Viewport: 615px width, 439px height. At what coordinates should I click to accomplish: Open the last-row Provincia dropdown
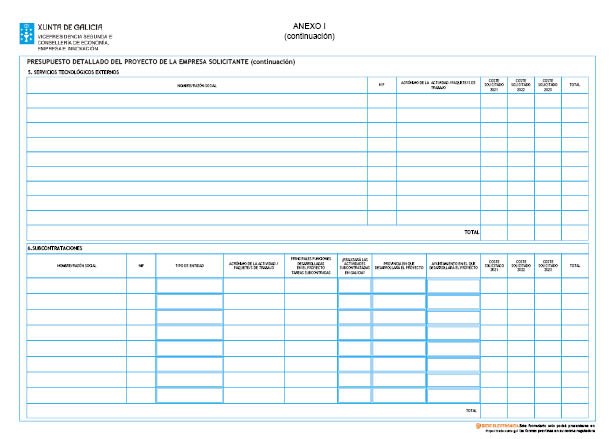tap(399, 395)
